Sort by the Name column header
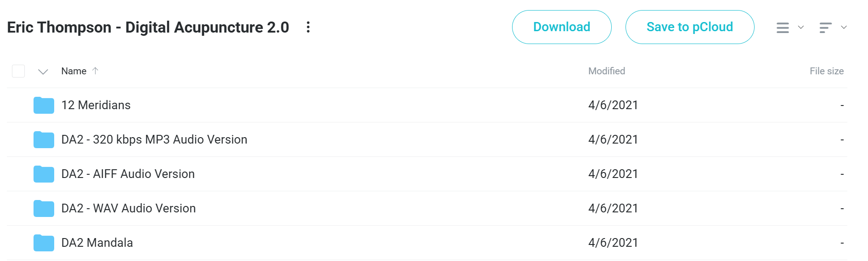Image resolution: width=868 pixels, height=261 pixels. [x=74, y=71]
